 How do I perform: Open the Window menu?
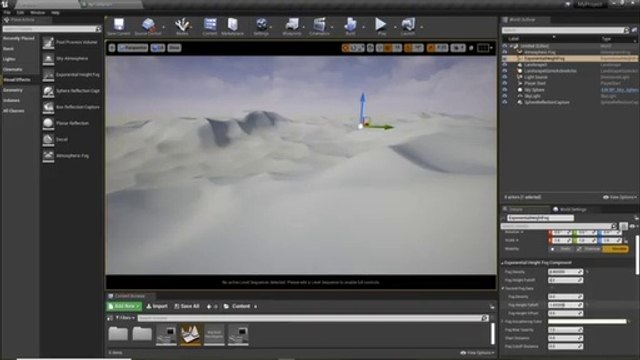click(38, 13)
